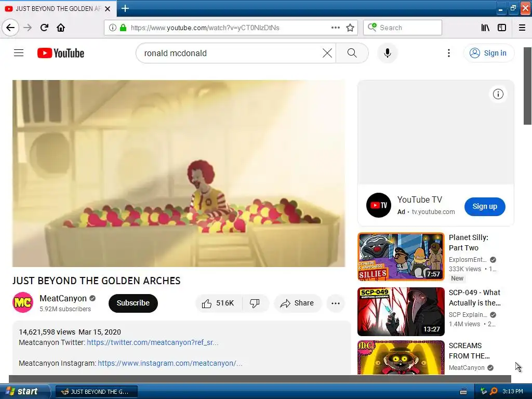Open a new browser tab
532x399 pixels.
(x=125, y=8)
